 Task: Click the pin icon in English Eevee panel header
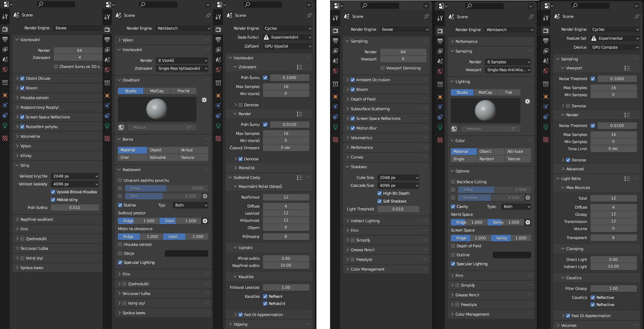[x=426, y=16]
